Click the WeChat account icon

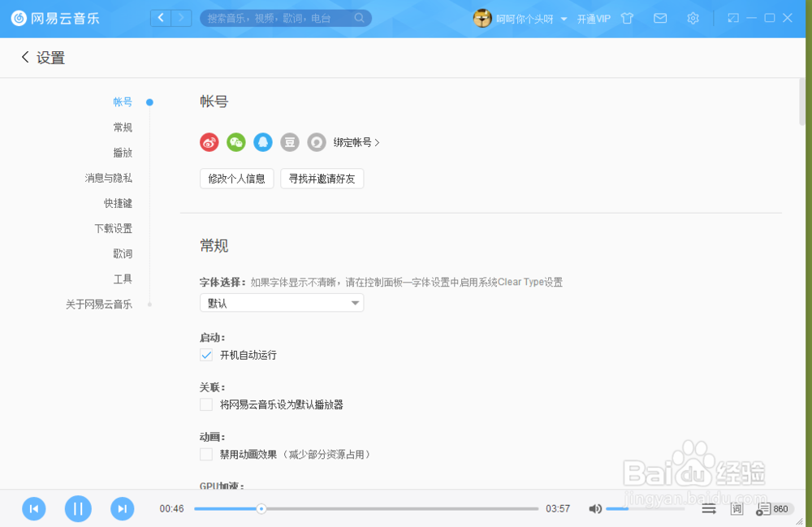pos(236,142)
